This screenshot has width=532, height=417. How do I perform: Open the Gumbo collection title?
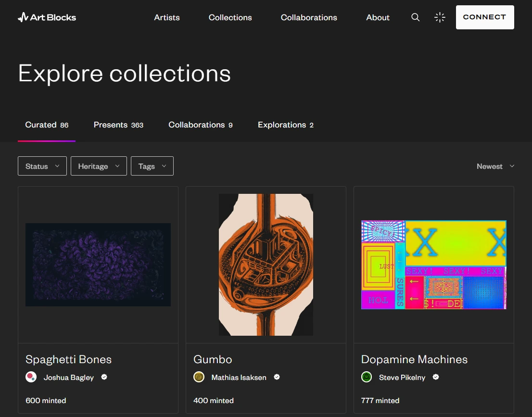click(213, 359)
